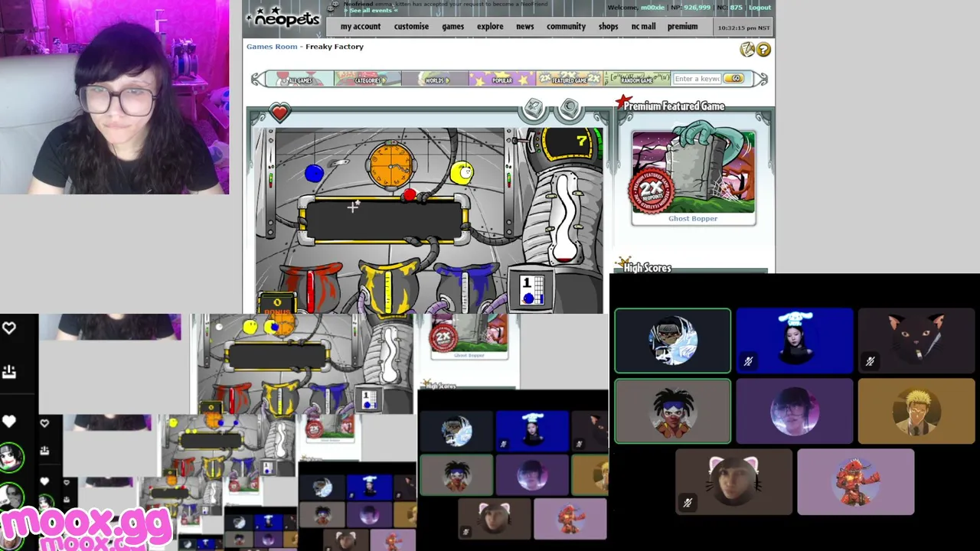The image size is (980, 551).
Task: Click the solid white heart icon
Action: click(9, 422)
